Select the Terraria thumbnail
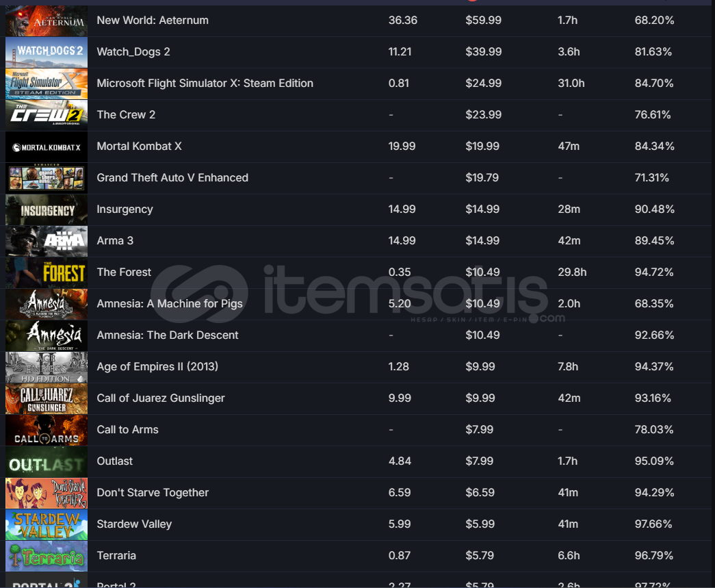 click(x=47, y=556)
